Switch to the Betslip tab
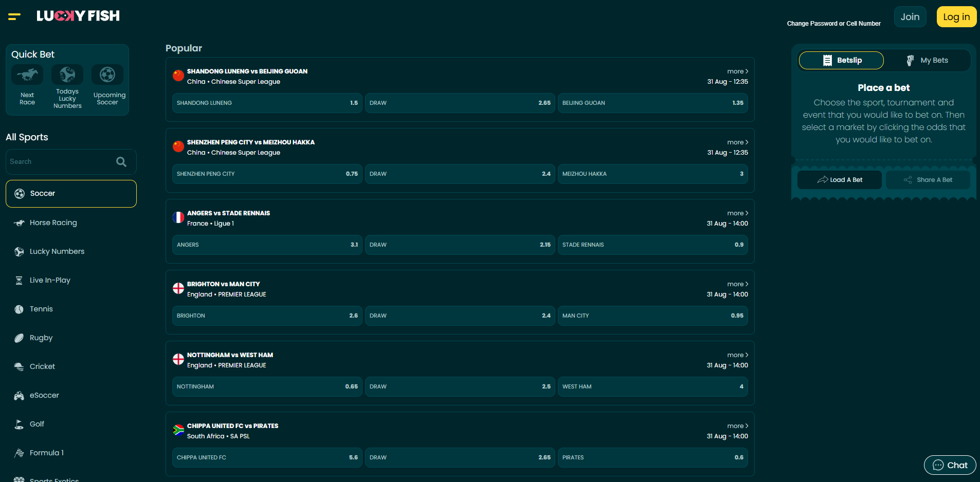The image size is (980, 482). coord(841,60)
